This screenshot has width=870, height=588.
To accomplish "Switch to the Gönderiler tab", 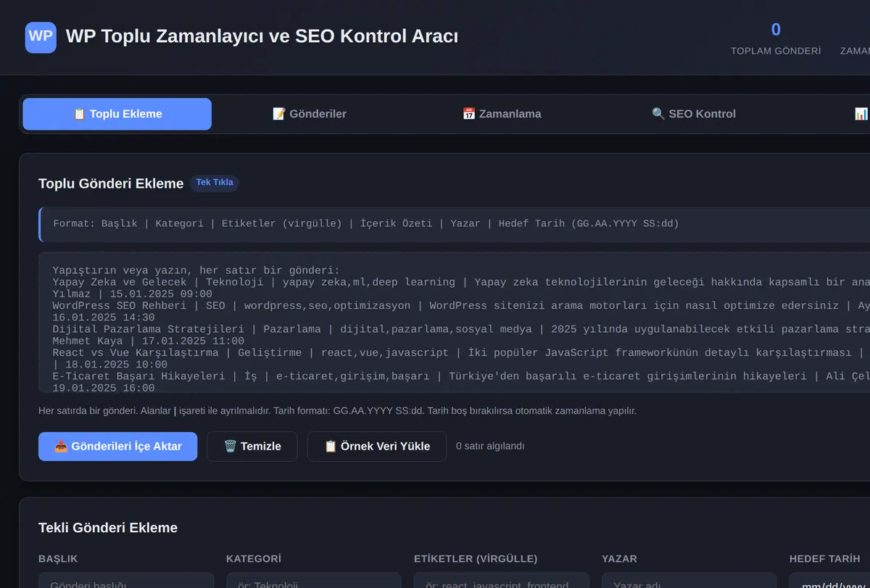I will [309, 114].
